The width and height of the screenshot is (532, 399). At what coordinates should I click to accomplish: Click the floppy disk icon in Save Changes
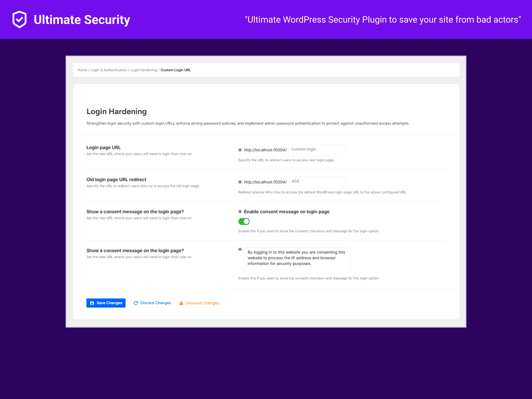point(92,303)
